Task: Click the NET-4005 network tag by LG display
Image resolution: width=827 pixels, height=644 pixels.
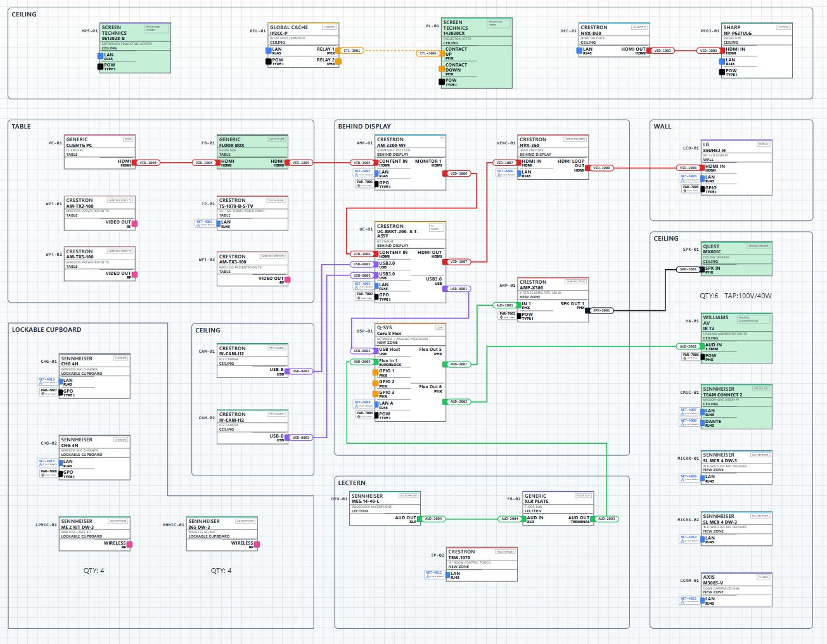Action: [689, 177]
